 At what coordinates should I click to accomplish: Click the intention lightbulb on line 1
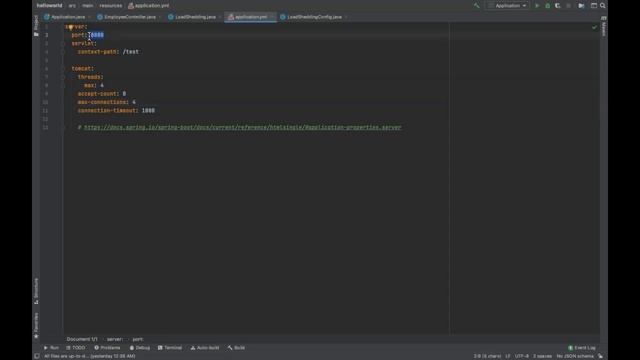coord(70,27)
